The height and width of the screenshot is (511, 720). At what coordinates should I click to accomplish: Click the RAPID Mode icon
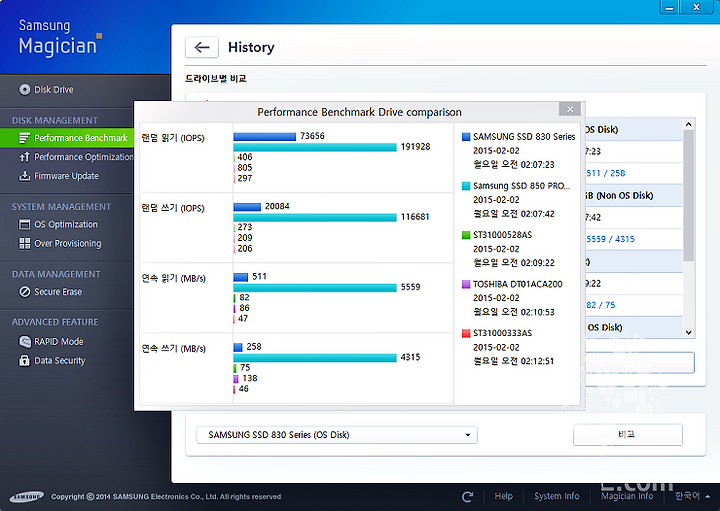coord(24,342)
